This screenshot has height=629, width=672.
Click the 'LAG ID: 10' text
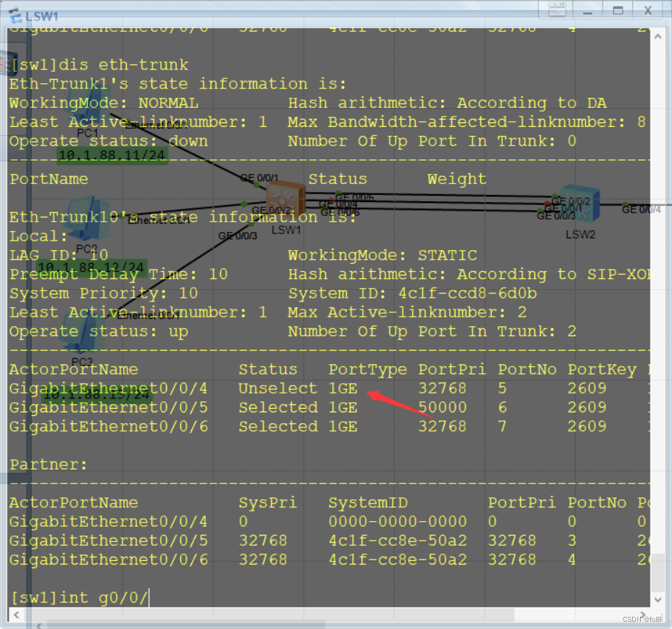[59, 255]
